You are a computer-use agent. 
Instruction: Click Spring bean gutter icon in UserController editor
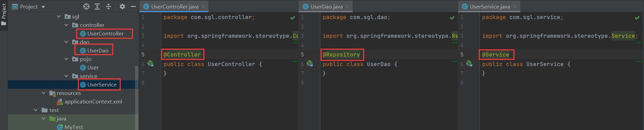151,64
